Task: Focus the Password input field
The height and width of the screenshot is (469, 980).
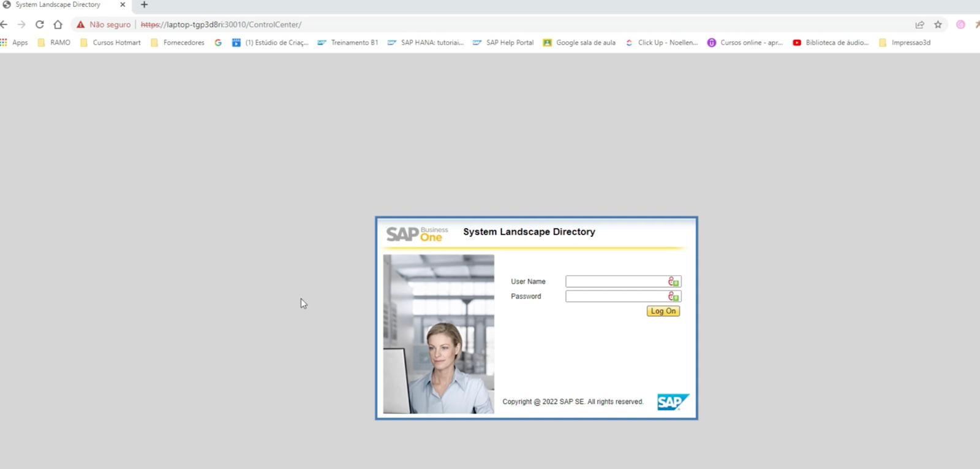Action: [x=615, y=296]
